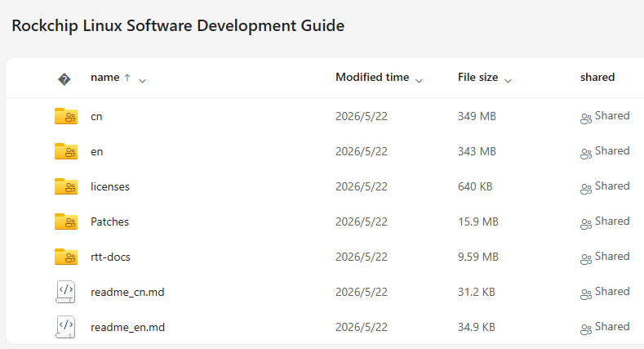This screenshot has height=349, width=644.
Task: Open the rtt-docs folder
Action: (x=110, y=257)
